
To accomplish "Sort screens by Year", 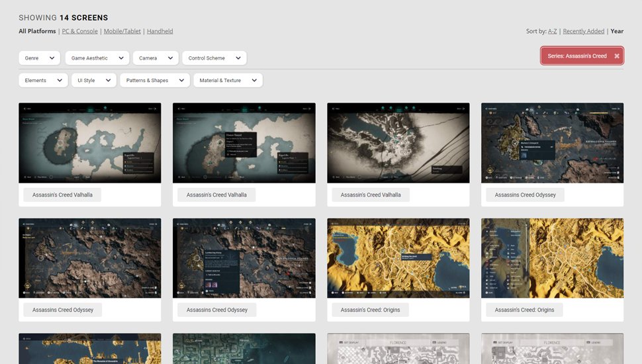I will (617, 31).
